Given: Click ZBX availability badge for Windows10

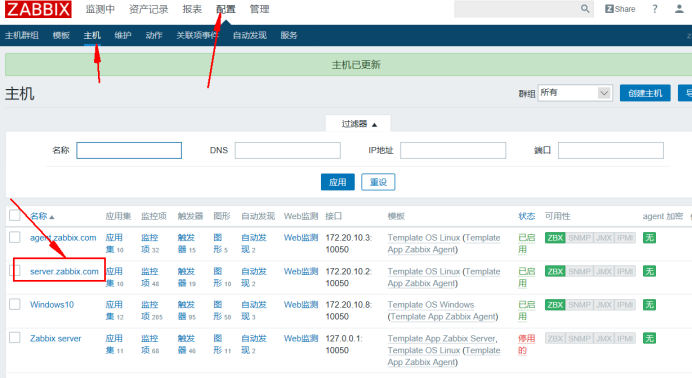Looking at the screenshot, I should coord(555,305).
